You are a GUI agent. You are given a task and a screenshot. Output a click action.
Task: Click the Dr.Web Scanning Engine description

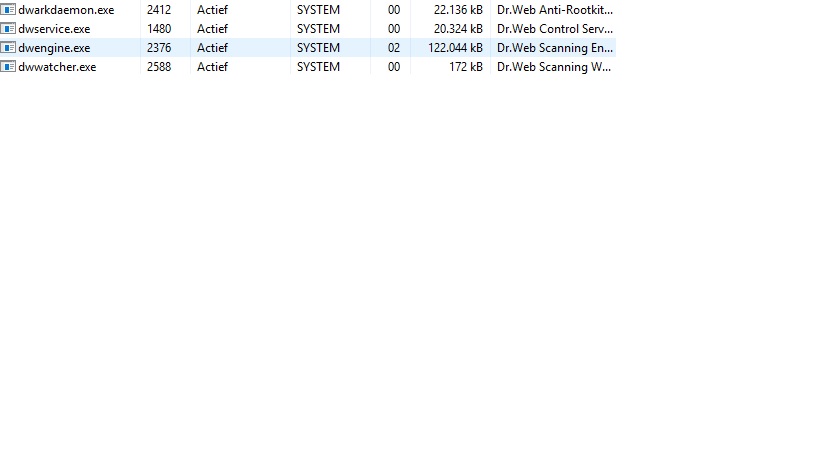[x=554, y=48]
